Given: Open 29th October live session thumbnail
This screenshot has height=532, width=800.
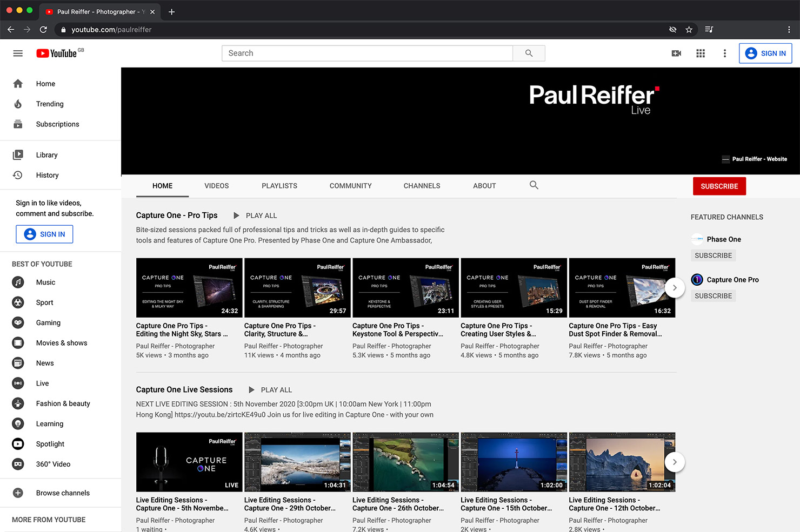Looking at the screenshot, I should 297,462.
